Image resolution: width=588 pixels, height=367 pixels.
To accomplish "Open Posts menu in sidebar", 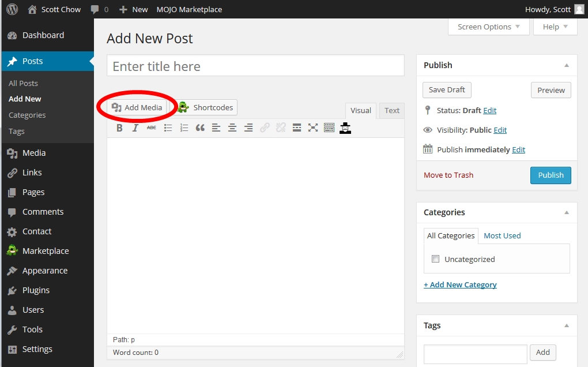I will [x=48, y=61].
